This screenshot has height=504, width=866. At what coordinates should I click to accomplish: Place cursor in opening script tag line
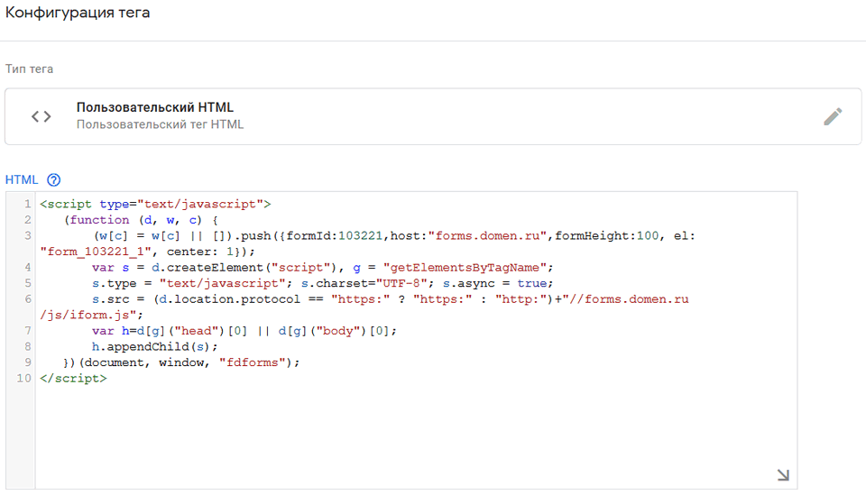155,204
